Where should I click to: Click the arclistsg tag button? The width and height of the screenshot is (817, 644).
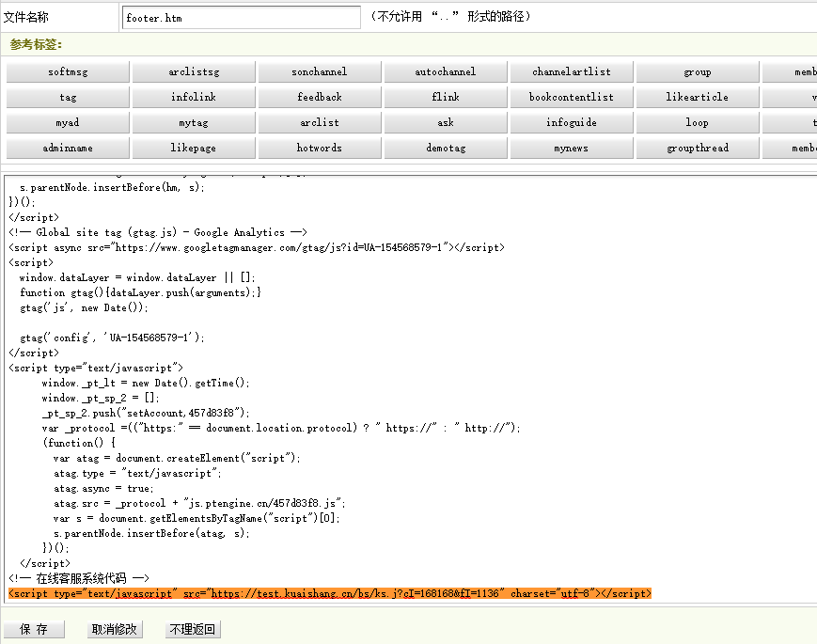194,71
